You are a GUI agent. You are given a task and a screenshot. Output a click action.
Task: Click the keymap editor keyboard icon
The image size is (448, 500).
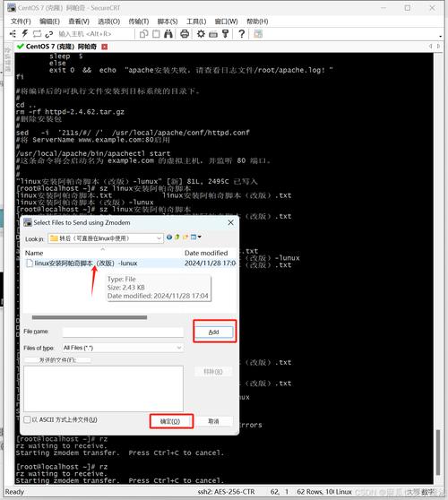tap(213, 34)
